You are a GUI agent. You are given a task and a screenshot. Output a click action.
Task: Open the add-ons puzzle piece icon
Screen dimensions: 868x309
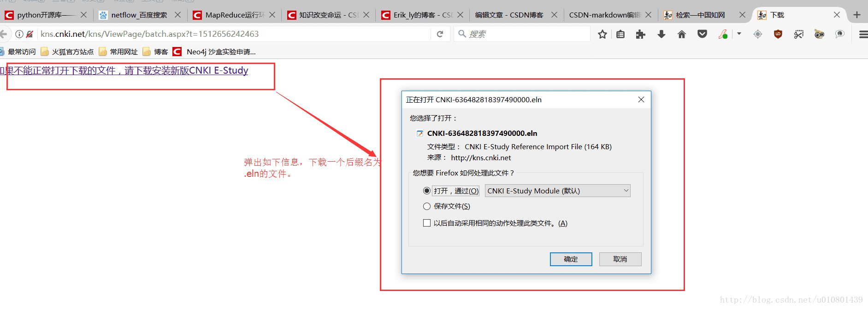(640, 34)
